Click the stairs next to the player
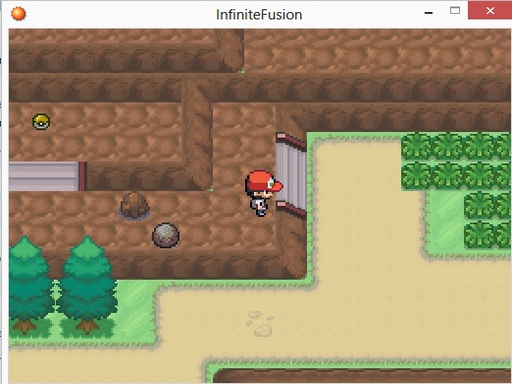Screen dimensions: 512x384 coord(291,176)
